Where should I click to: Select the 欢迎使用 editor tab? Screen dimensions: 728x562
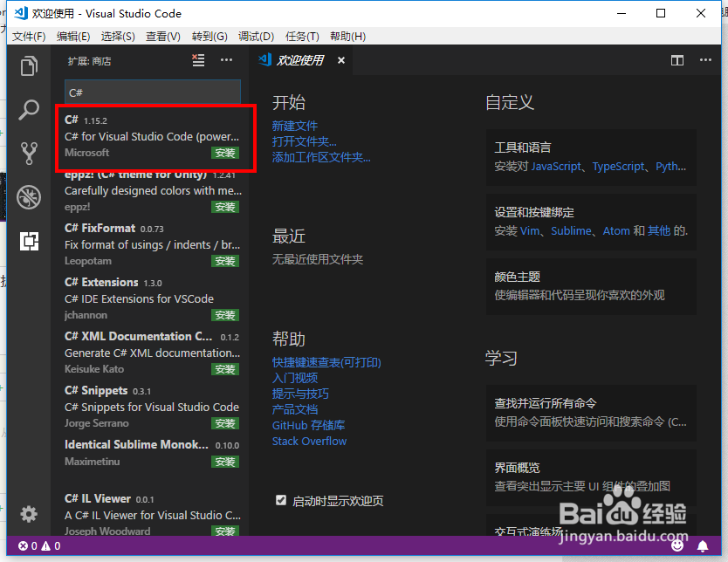(300, 60)
